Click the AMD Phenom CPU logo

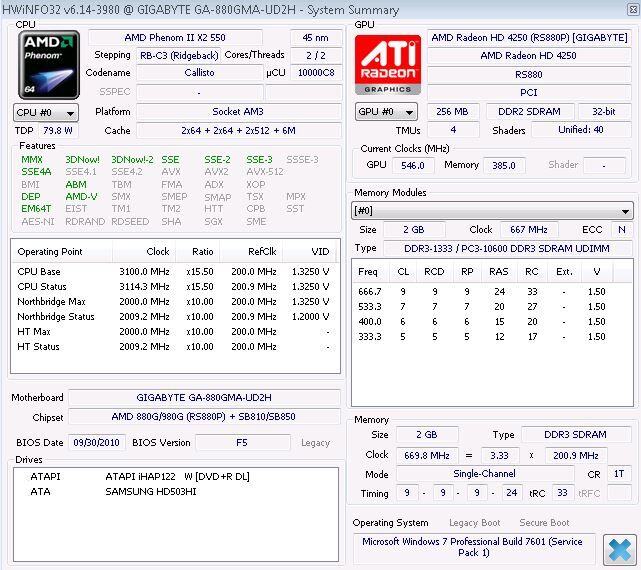pos(49,65)
